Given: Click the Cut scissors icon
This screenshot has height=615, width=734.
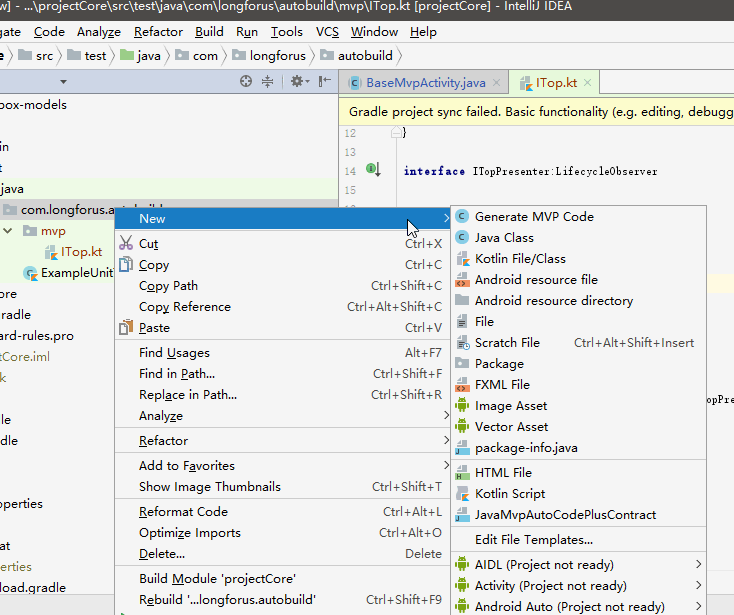Looking at the screenshot, I should pos(126,243).
